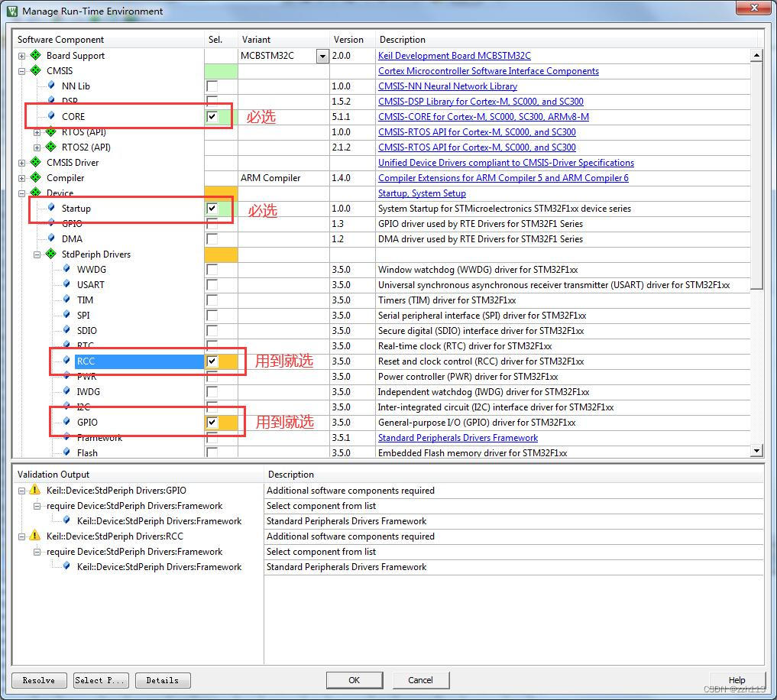Click the Resolve button
The height and width of the screenshot is (700, 777).
(x=38, y=680)
